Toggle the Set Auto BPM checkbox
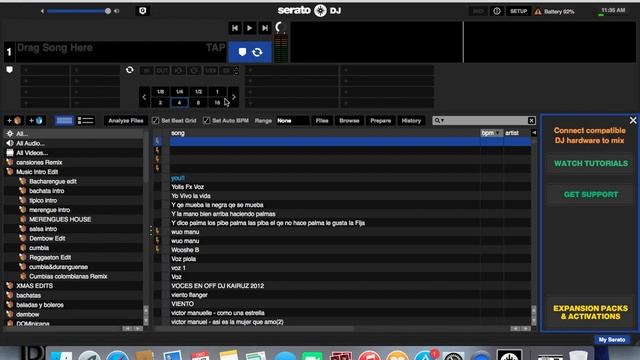Viewport: 640px width, 360px height. click(x=207, y=120)
